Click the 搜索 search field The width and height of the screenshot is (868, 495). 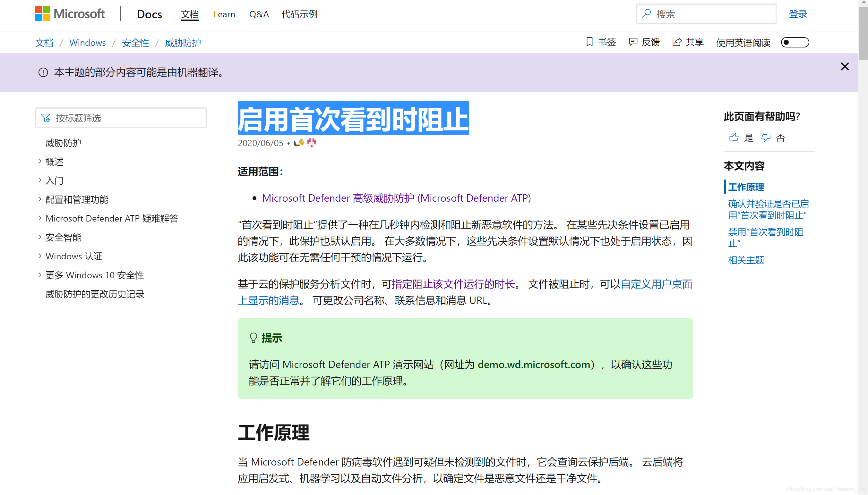coord(706,14)
